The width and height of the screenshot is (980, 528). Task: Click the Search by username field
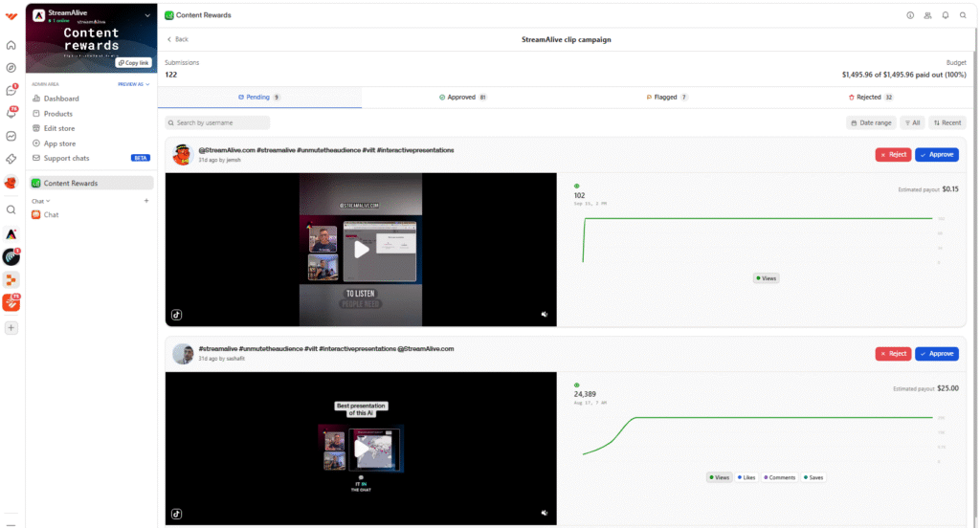pyautogui.click(x=217, y=123)
